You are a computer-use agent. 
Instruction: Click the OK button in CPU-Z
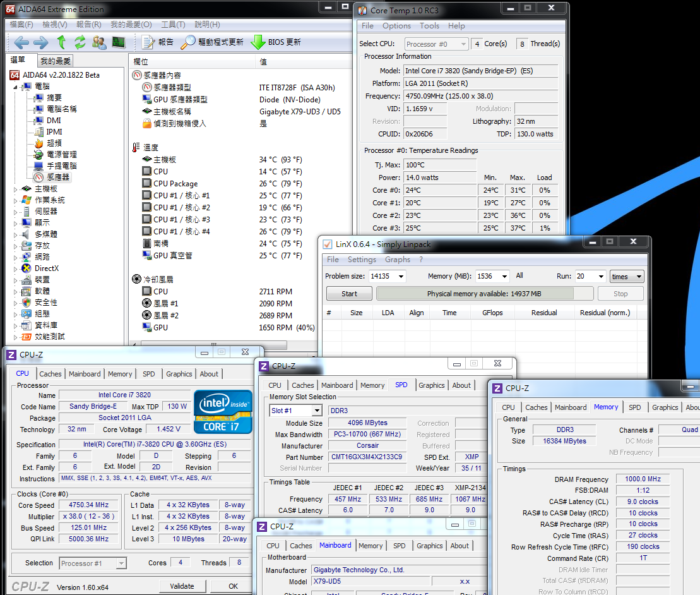pos(233,586)
